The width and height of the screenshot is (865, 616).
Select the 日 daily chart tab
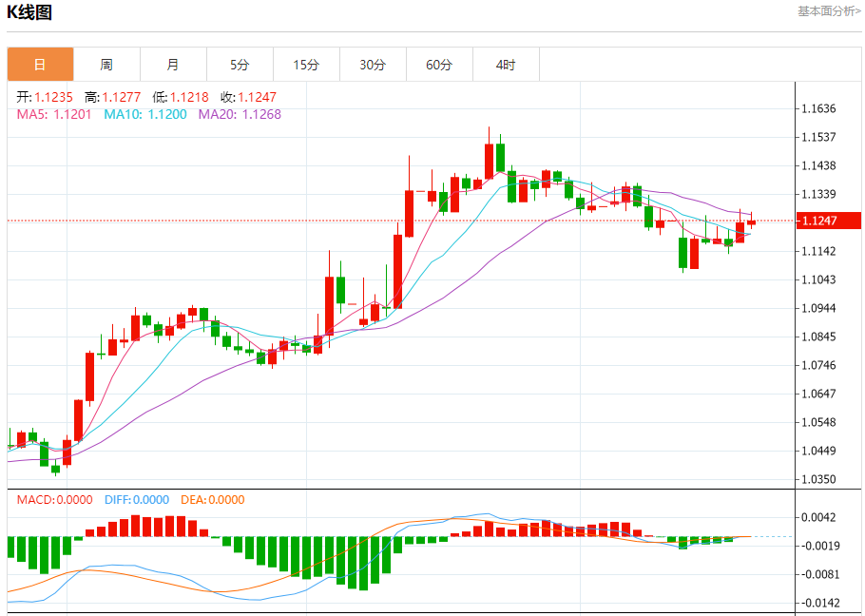click(40, 65)
